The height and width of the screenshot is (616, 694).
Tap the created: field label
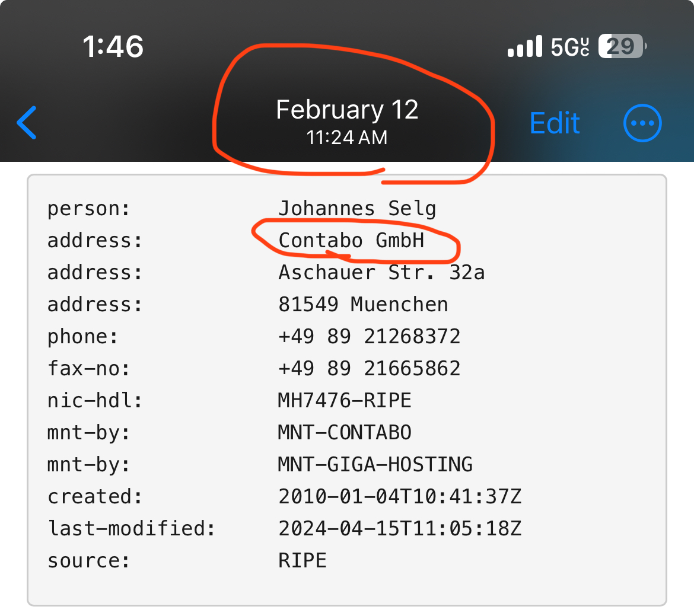(95, 496)
